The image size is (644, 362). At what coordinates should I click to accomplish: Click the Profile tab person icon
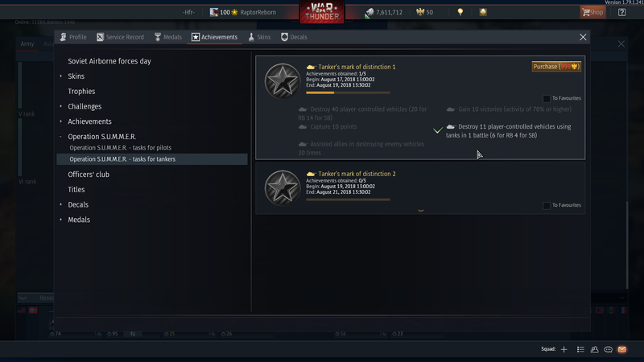point(63,37)
